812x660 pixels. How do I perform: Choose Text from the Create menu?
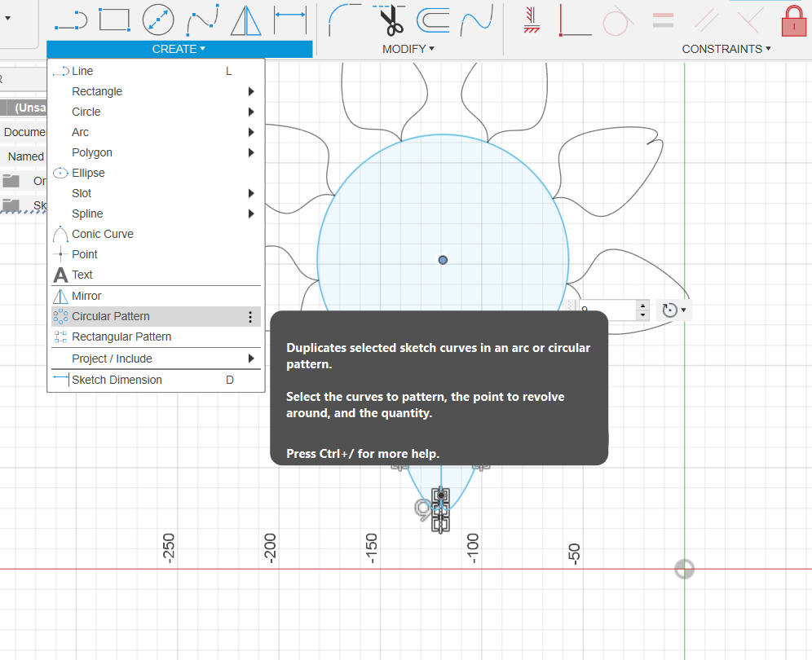(x=156, y=275)
